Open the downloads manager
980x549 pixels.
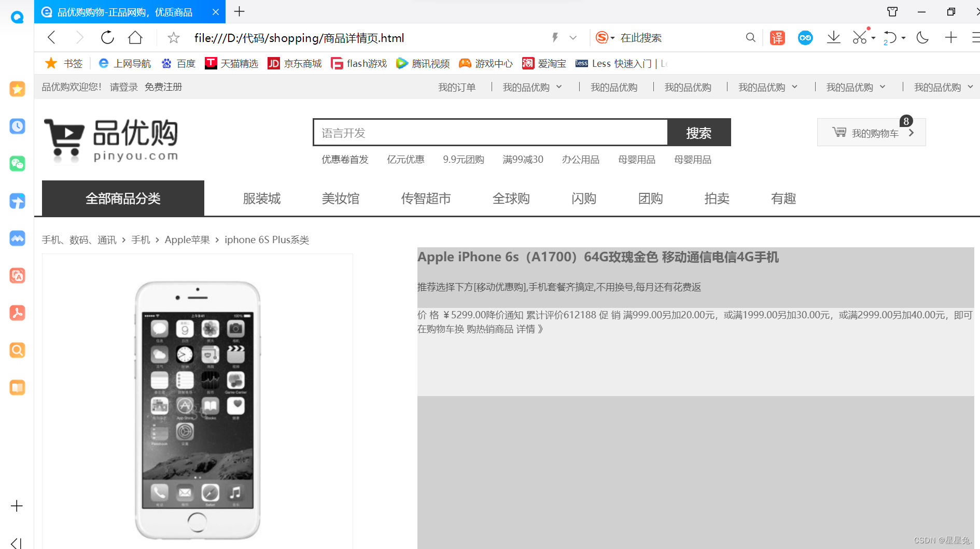pyautogui.click(x=834, y=37)
